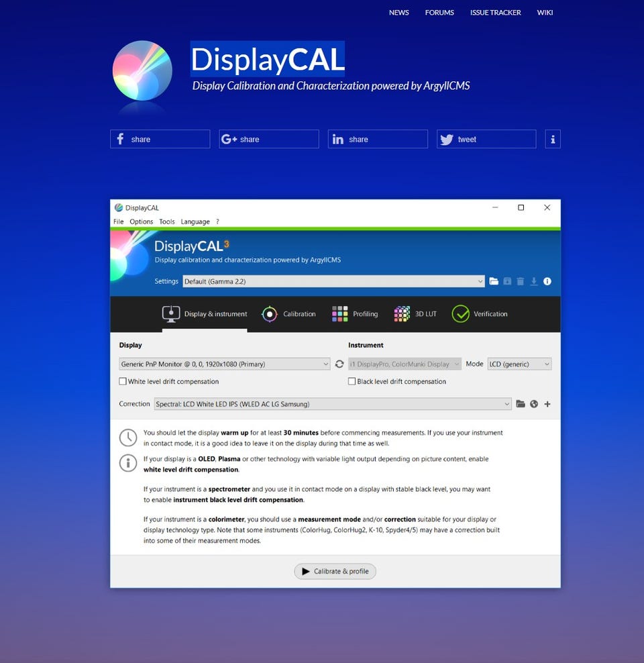Go to the FORUMS page

click(x=439, y=13)
